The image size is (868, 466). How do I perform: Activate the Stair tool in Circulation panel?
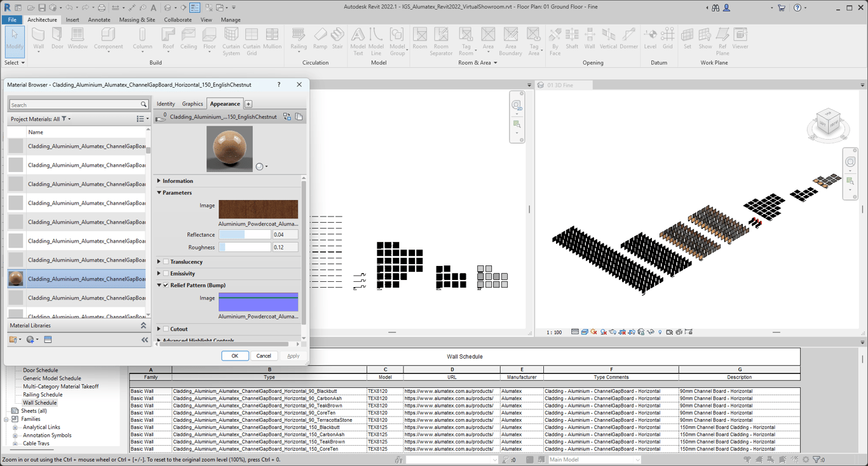click(337, 38)
